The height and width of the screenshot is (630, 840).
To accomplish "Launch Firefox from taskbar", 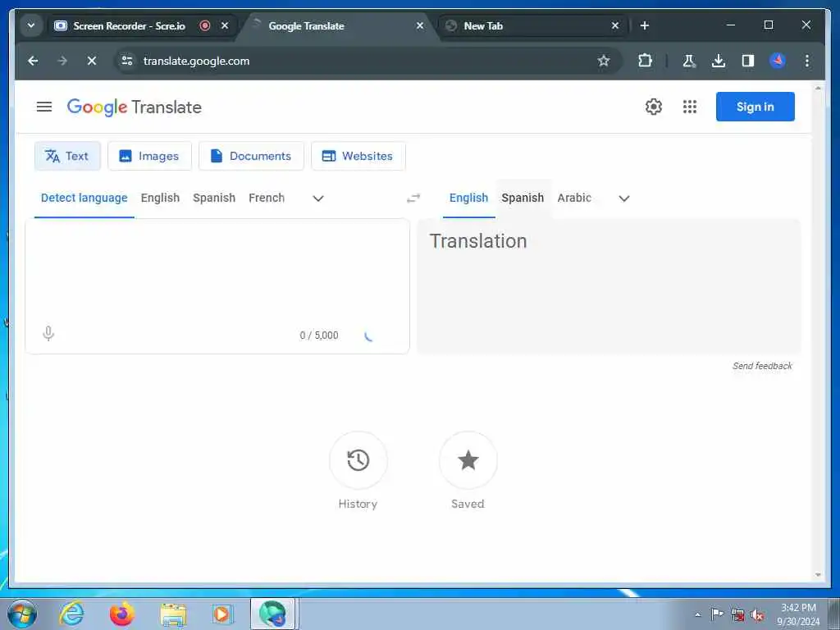I will pyautogui.click(x=122, y=614).
